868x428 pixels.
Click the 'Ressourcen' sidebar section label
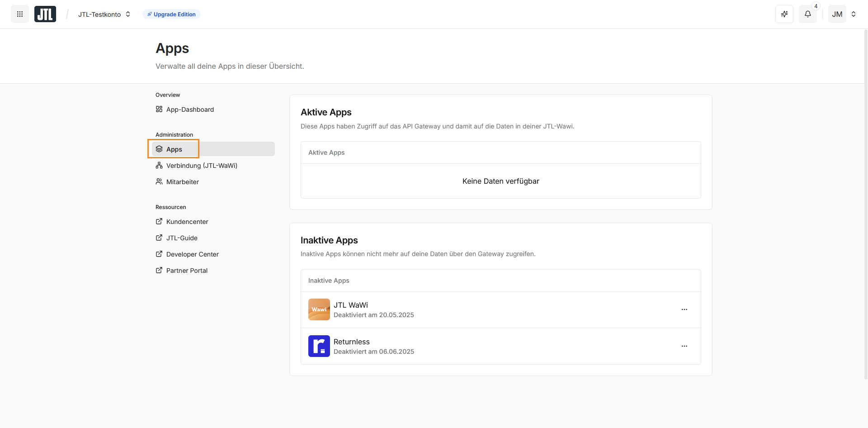[171, 207]
